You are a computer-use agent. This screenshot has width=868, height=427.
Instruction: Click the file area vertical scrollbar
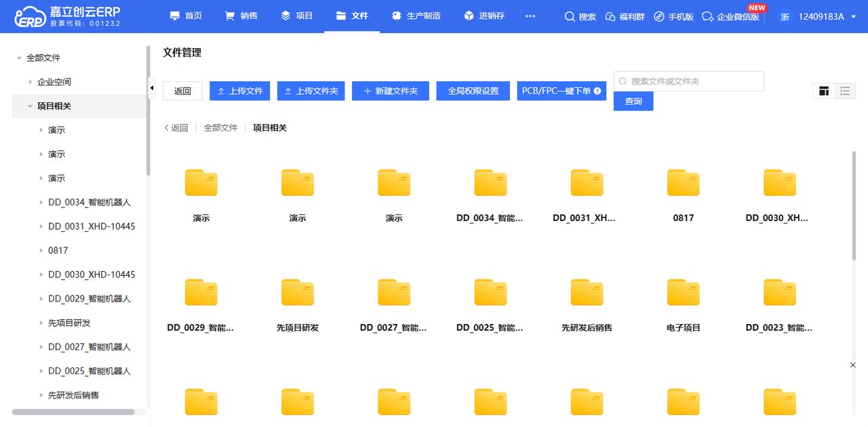pyautogui.click(x=854, y=205)
